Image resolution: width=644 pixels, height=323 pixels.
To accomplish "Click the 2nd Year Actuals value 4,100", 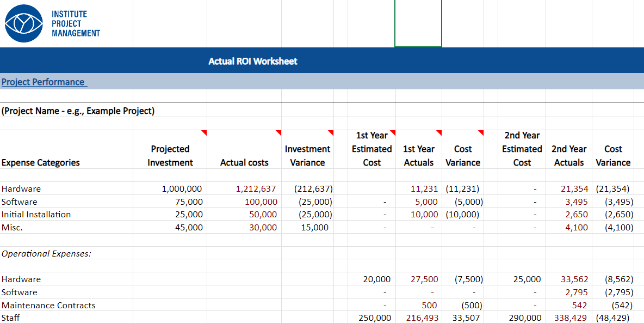I will [577, 228].
